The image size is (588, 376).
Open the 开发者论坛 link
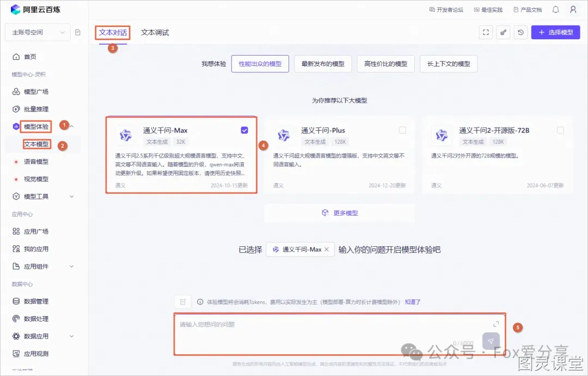(x=446, y=10)
